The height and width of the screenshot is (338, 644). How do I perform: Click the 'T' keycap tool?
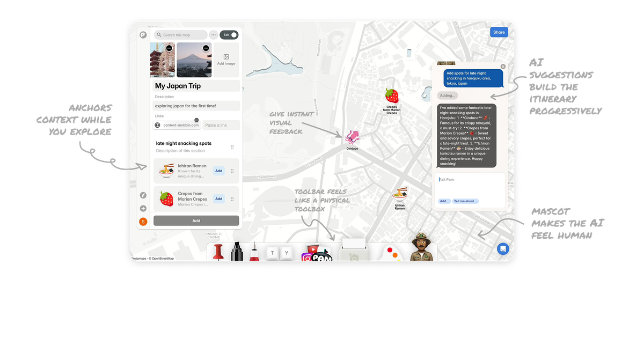(273, 253)
